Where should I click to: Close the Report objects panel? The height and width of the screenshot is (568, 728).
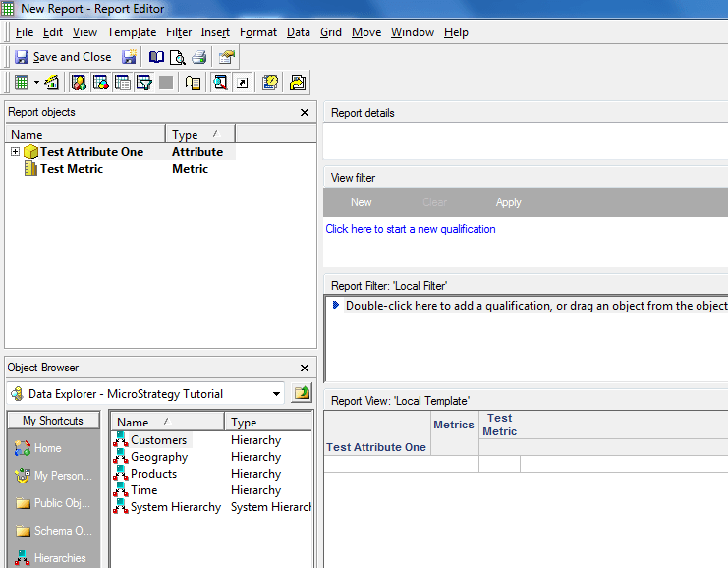pos(305,113)
